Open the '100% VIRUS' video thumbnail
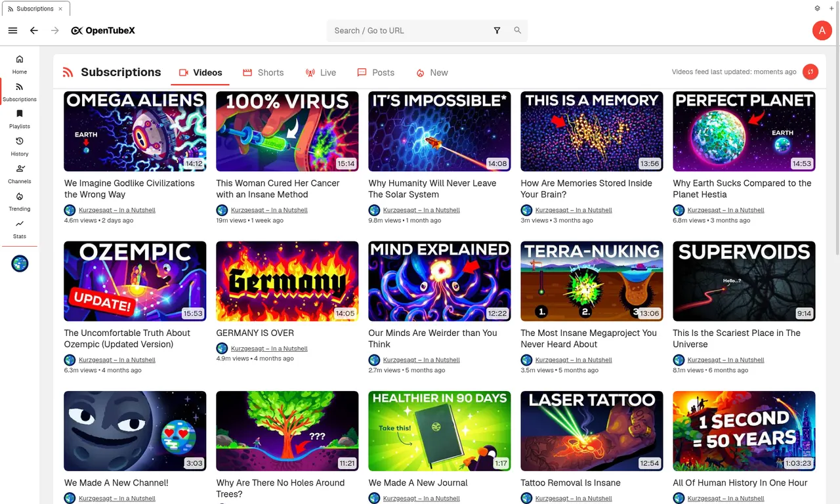 tap(287, 131)
